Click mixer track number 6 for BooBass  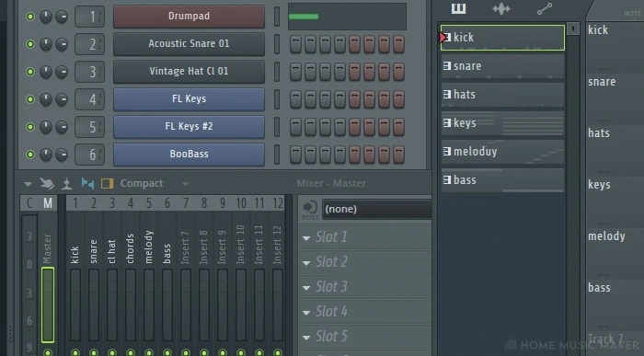90,155
